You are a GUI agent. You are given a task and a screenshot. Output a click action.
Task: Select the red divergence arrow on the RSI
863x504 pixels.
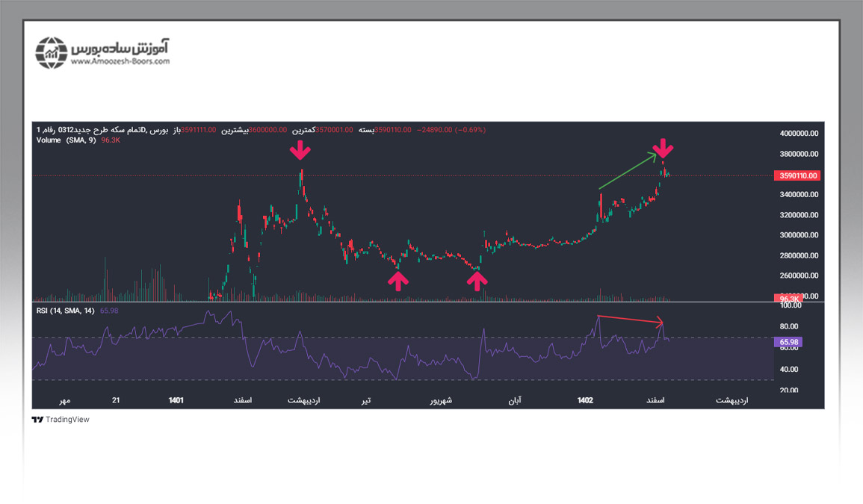[631, 320]
